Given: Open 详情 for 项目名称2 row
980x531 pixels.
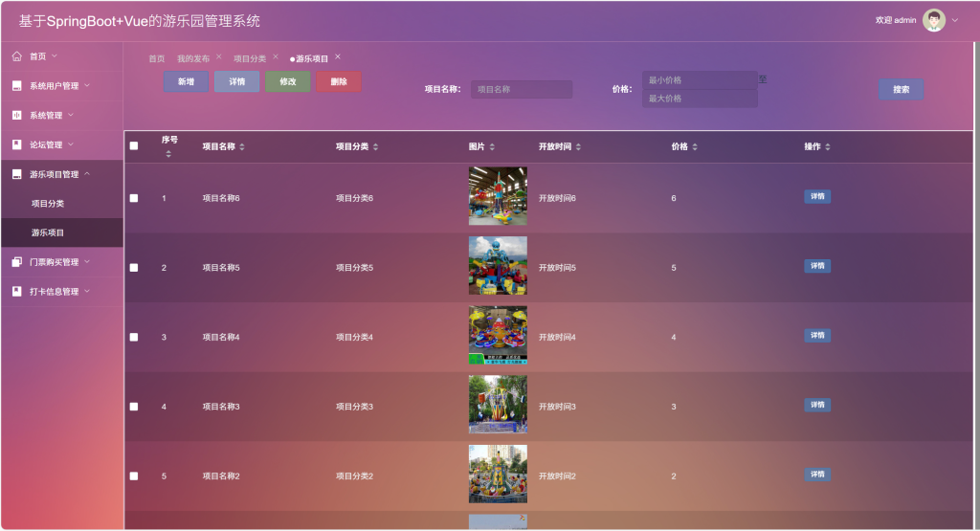Looking at the screenshot, I should click(817, 475).
